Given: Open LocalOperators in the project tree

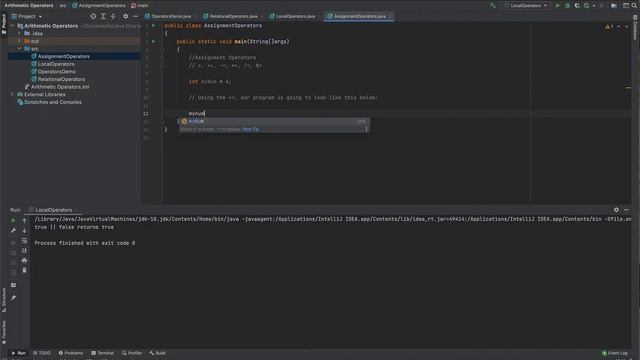Looking at the screenshot, I should coord(56,64).
